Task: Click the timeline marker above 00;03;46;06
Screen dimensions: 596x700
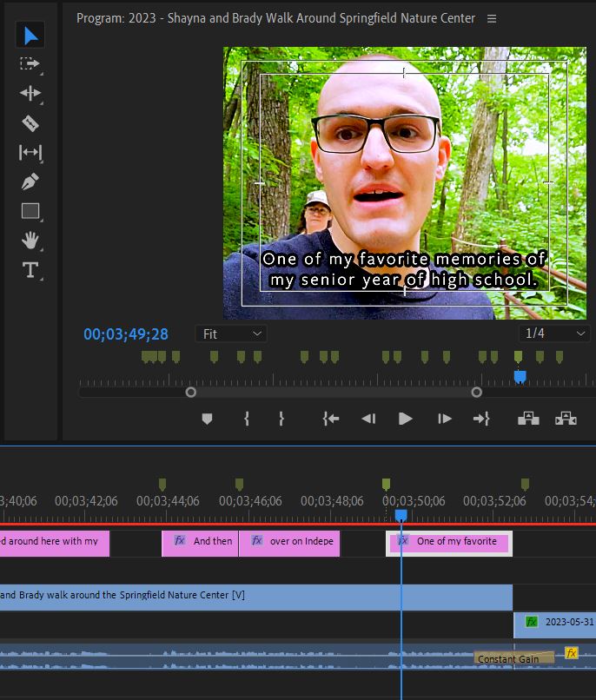Action: click(x=239, y=485)
